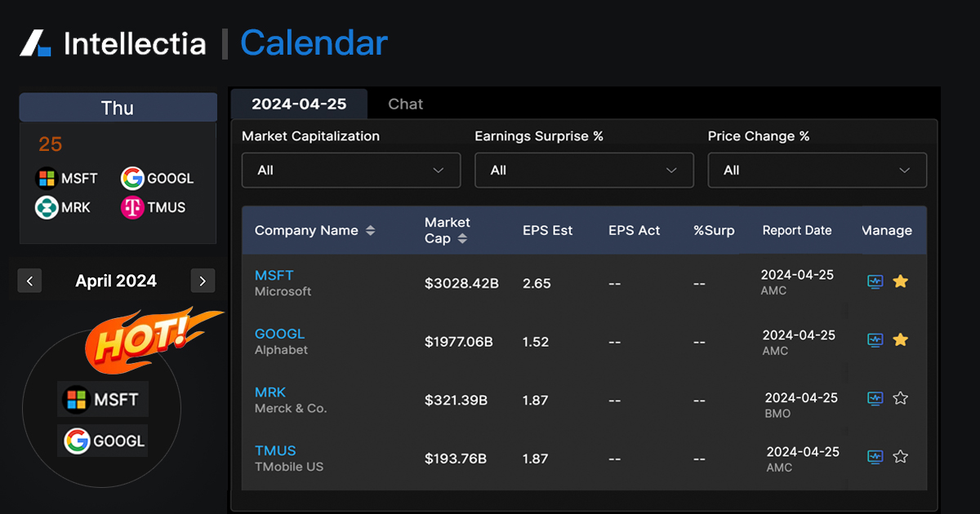Image resolution: width=980 pixels, height=514 pixels.
Task: Click MSFT logo in Thursday calendar card
Action: coord(47,178)
